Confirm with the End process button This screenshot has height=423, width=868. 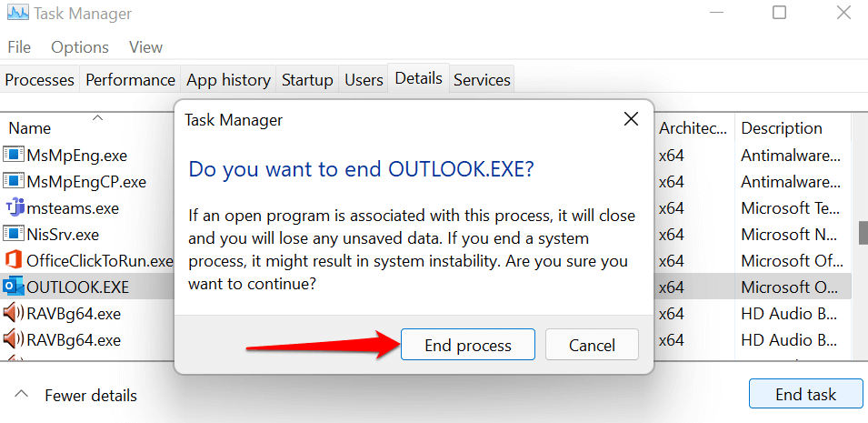(x=468, y=346)
